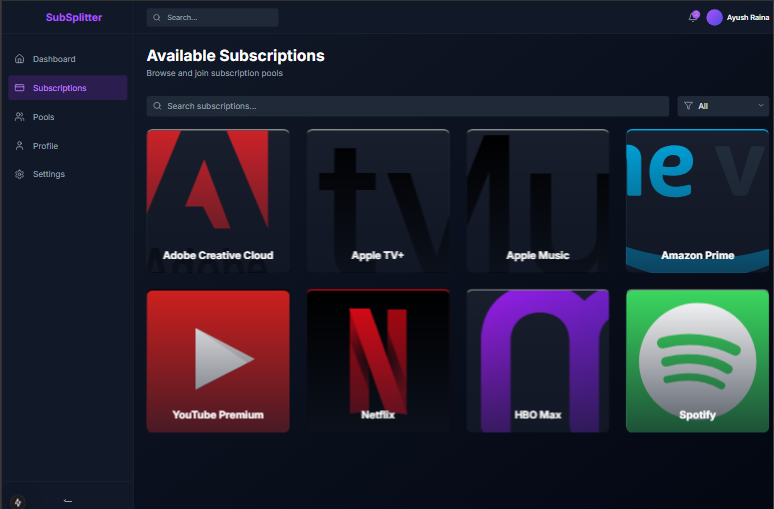Focus the top Search input field
774x509 pixels.
tap(212, 17)
